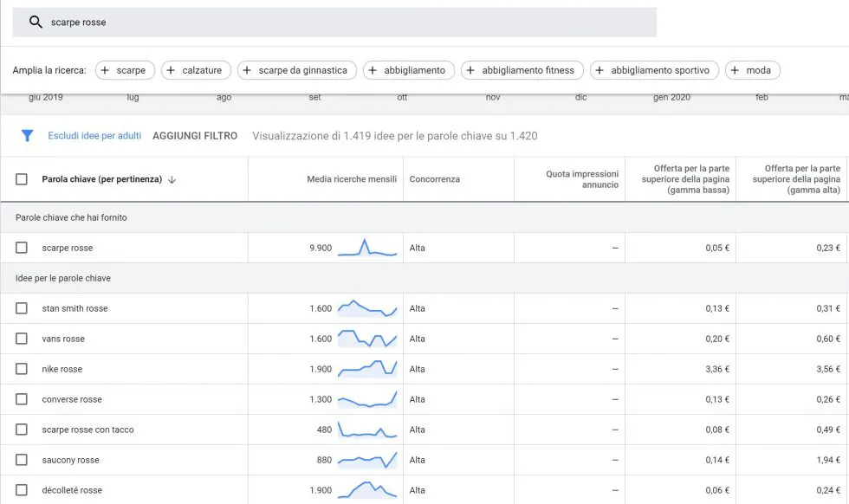Click the gen 2020 chart axis label
Image resolution: width=849 pixels, height=504 pixels.
click(671, 98)
